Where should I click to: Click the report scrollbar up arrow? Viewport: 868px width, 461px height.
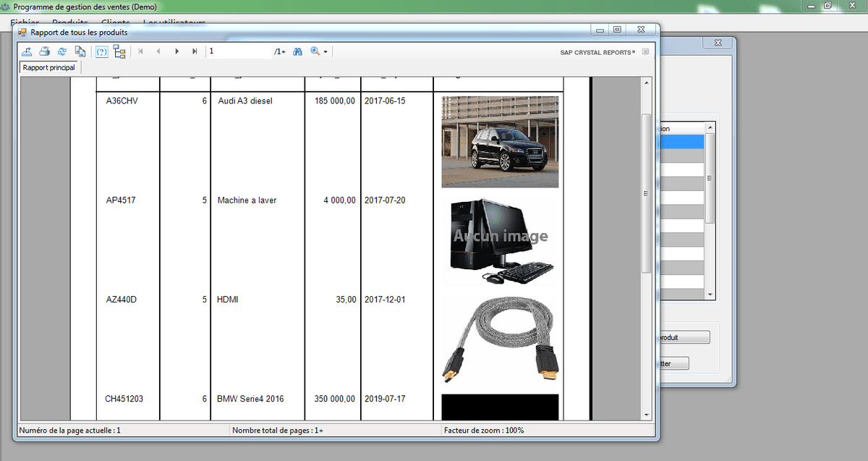[647, 83]
